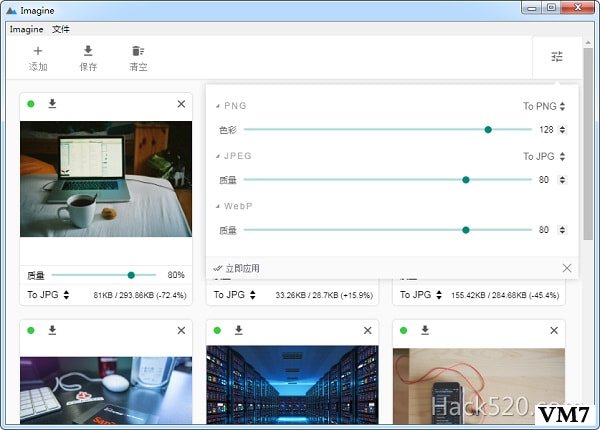Open the To PNG format dropdown
600x430 pixels.
(544, 106)
